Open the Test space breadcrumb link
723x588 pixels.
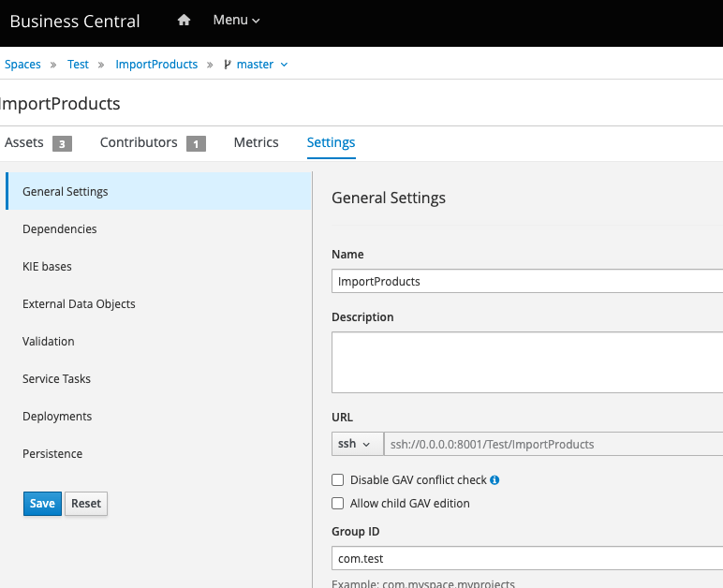[78, 65]
